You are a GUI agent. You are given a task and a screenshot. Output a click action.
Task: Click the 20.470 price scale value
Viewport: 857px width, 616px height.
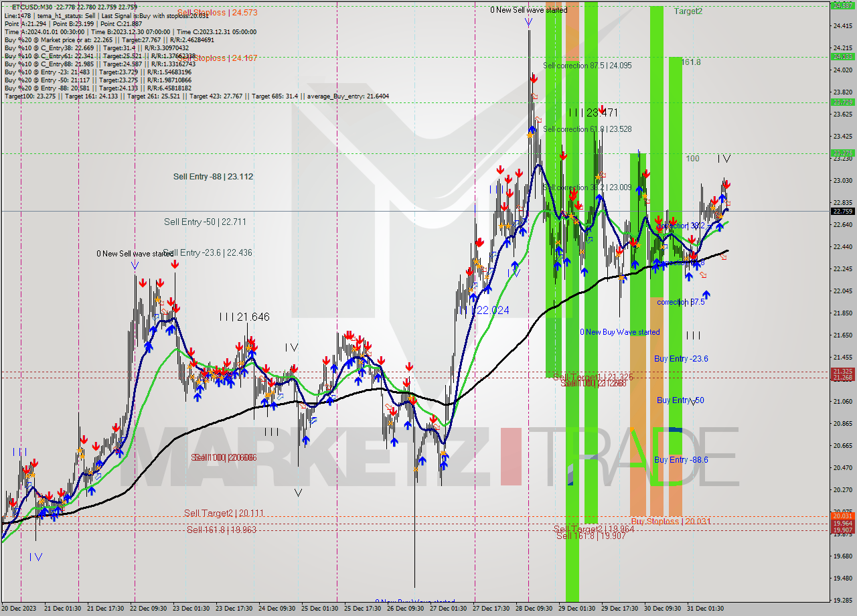842,467
